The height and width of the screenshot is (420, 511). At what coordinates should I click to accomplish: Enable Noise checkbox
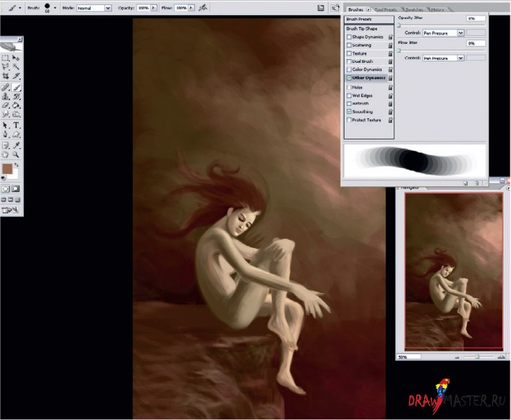(349, 88)
